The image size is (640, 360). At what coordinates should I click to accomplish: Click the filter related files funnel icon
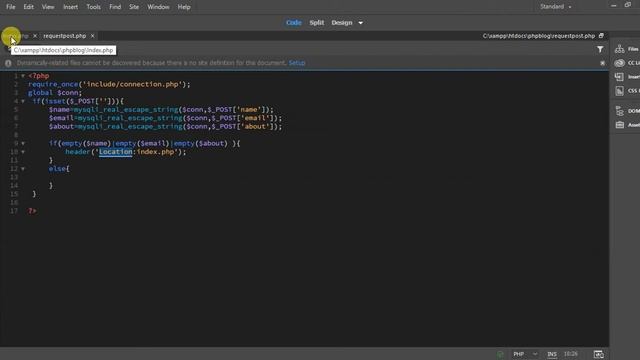pos(600,49)
